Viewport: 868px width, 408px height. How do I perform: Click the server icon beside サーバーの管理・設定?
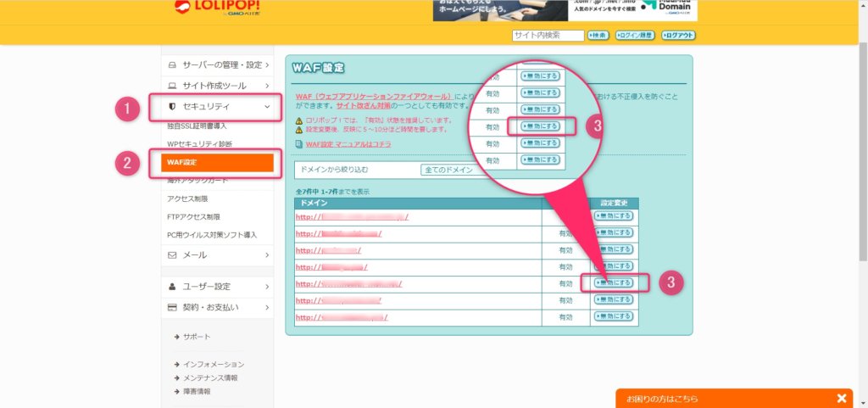click(x=172, y=64)
